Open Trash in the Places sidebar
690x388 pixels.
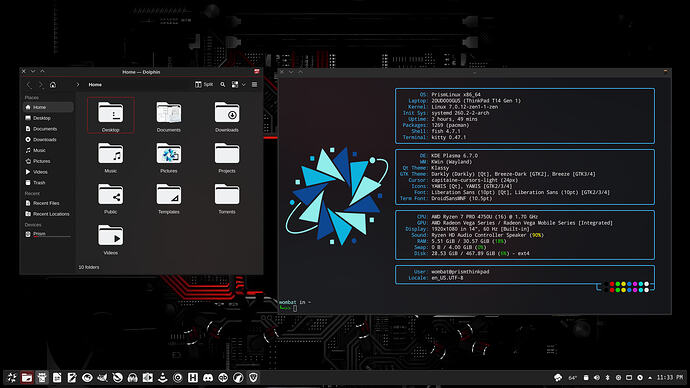pos(48,183)
